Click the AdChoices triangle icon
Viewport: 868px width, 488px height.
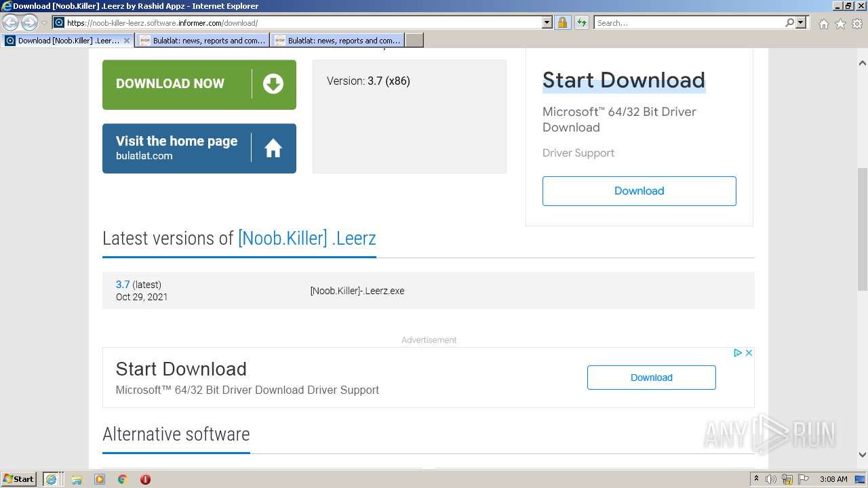(x=738, y=353)
